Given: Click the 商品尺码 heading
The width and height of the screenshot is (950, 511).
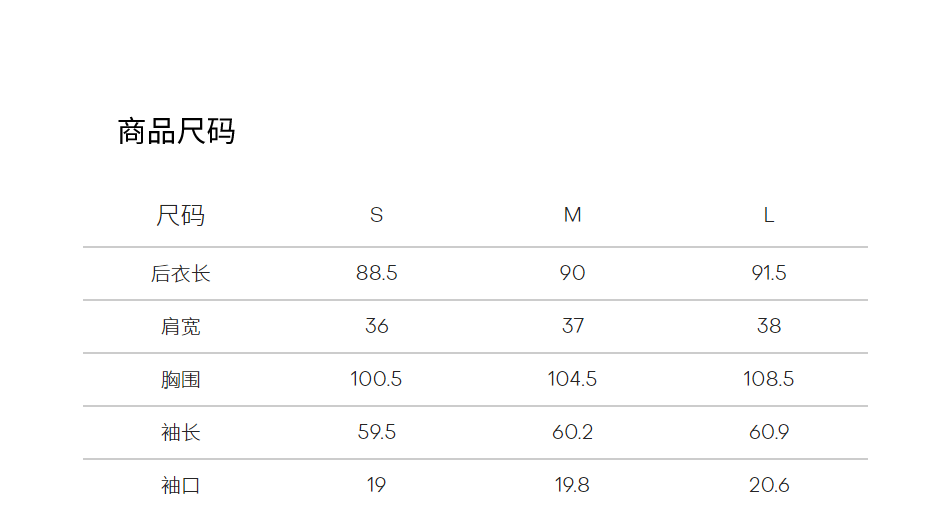Looking at the screenshot, I should 176,132.
